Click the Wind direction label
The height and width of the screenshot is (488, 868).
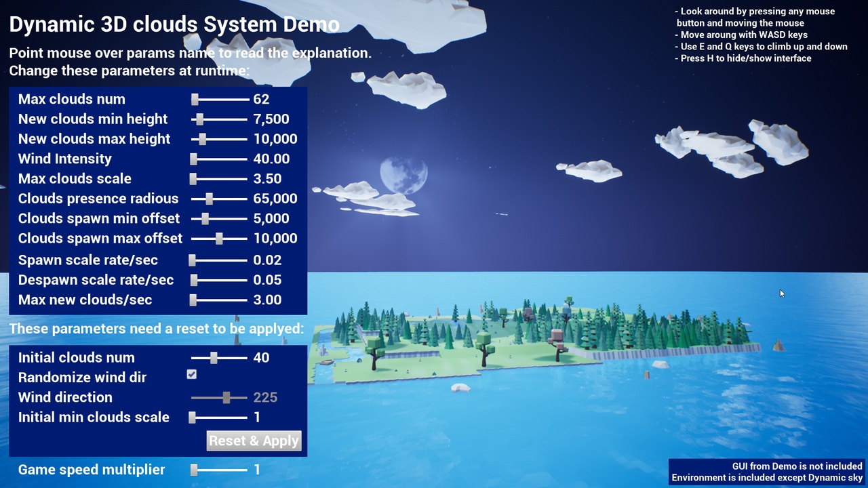(x=65, y=397)
